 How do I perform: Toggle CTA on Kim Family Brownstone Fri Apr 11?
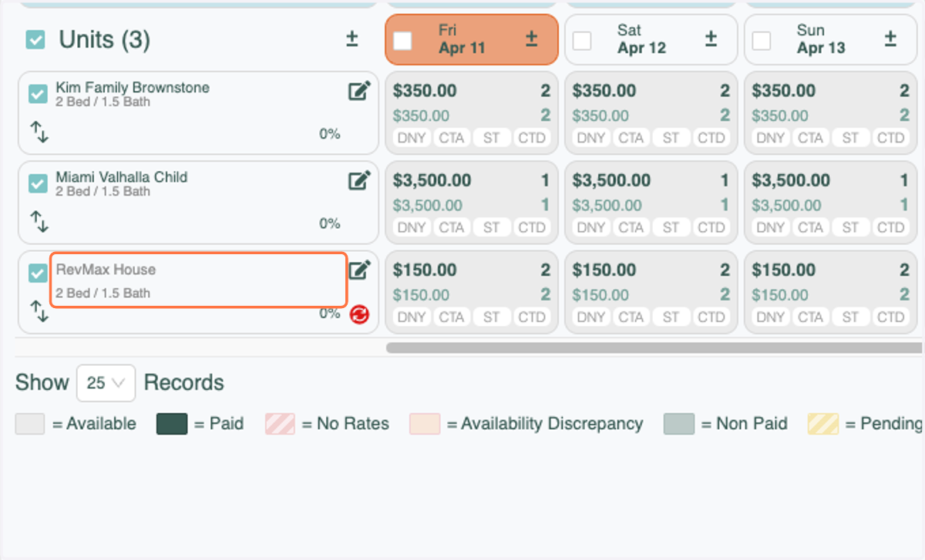click(x=452, y=139)
